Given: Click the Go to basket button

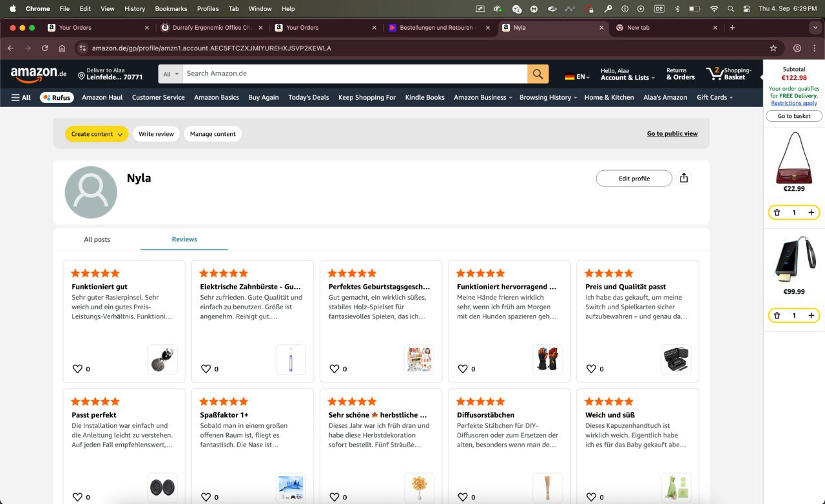Looking at the screenshot, I should pos(794,116).
